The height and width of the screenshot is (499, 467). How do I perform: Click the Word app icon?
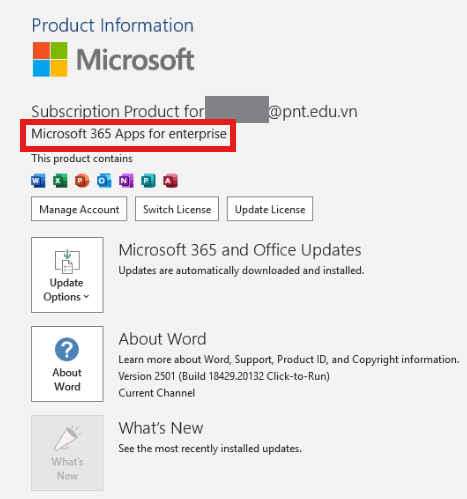tap(38, 181)
